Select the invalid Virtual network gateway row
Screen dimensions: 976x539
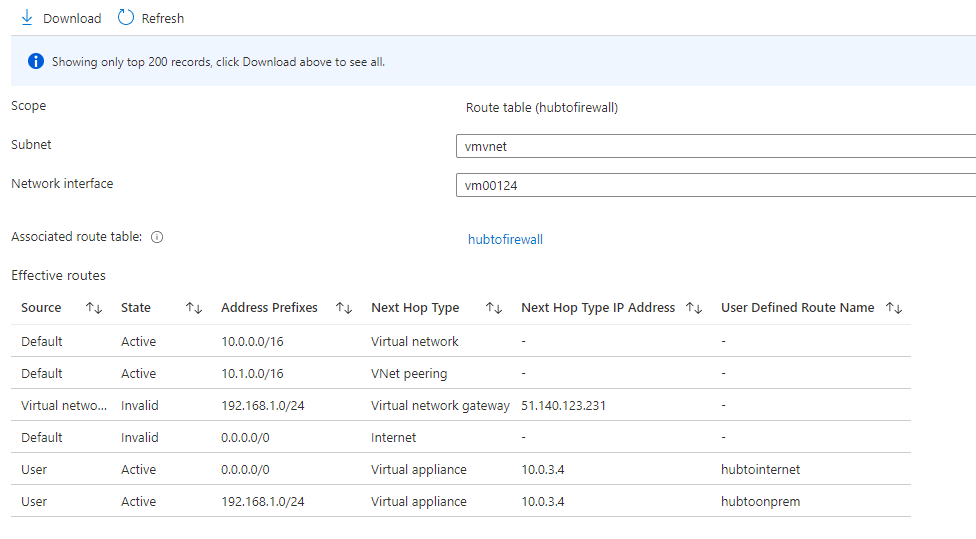[x=460, y=405]
